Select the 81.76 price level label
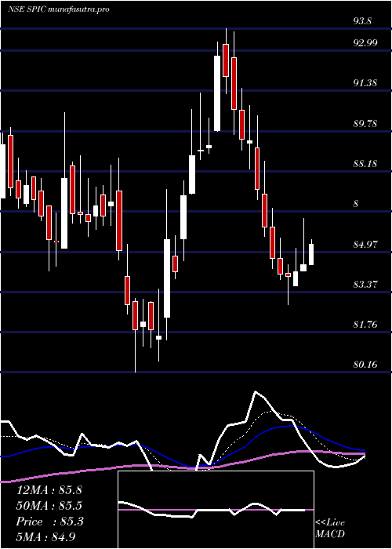Image resolution: width=392 pixels, height=549 pixels. click(x=365, y=325)
